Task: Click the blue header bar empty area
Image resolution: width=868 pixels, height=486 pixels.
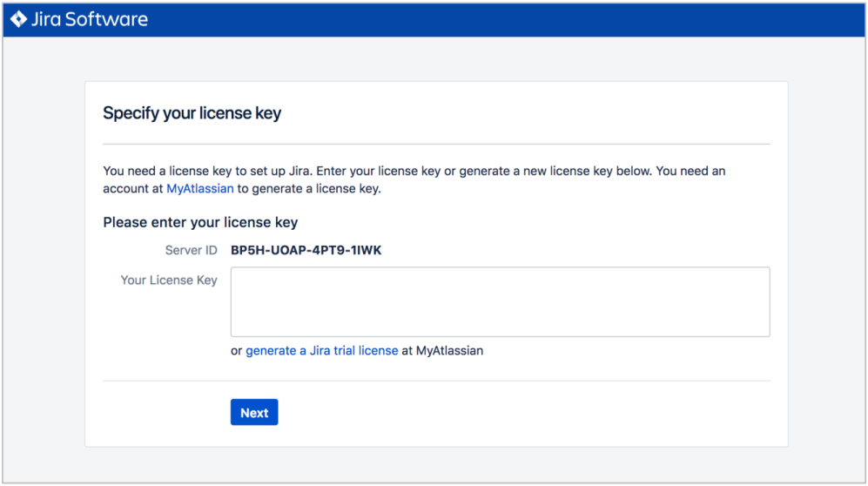Action: point(498,20)
